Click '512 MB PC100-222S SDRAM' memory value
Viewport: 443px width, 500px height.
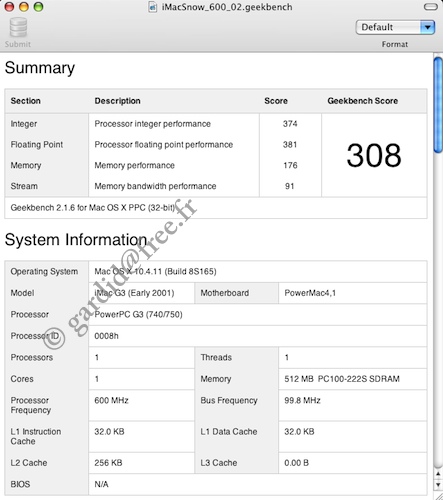(342, 379)
